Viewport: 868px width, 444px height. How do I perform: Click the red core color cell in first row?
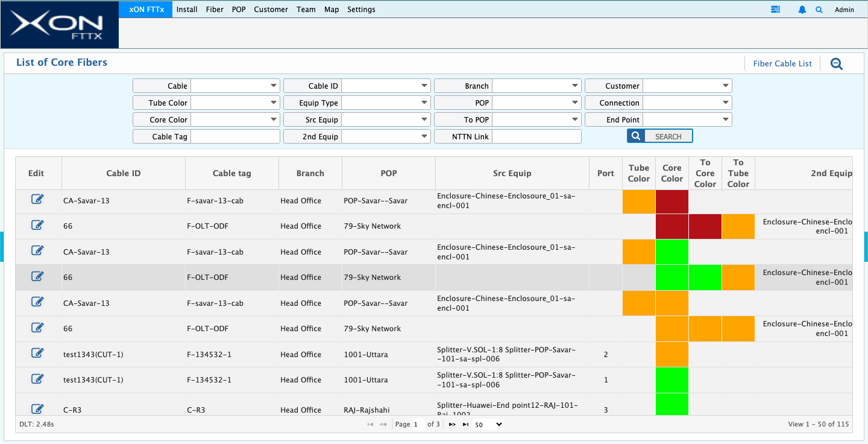click(671, 201)
